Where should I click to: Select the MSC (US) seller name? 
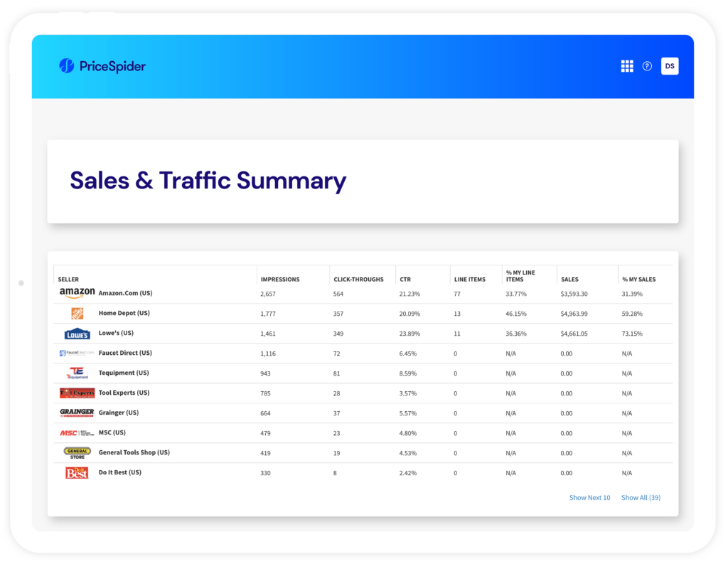click(x=112, y=432)
